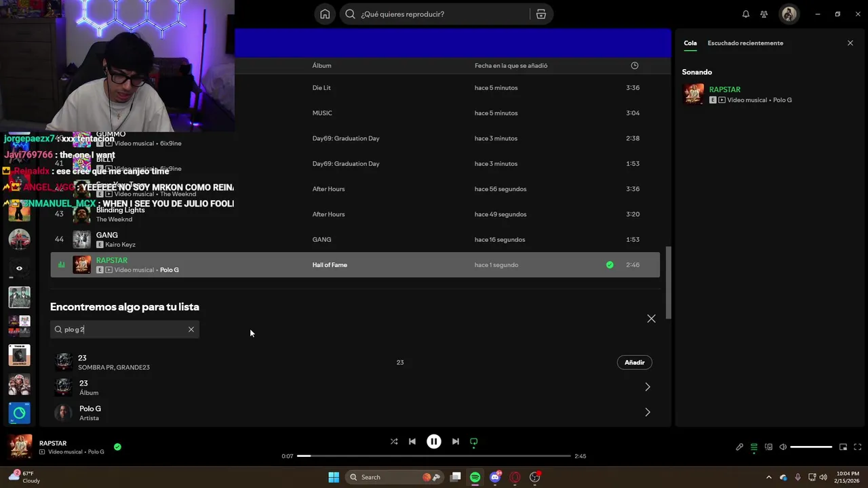This screenshot has height=488, width=868.
Task: Close the queue side panel
Action: point(850,43)
